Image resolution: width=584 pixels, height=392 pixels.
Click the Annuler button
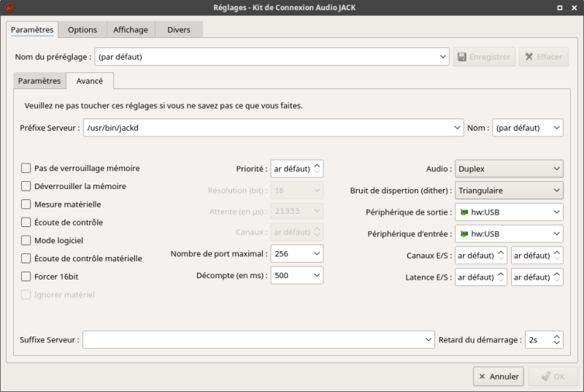coord(499,377)
